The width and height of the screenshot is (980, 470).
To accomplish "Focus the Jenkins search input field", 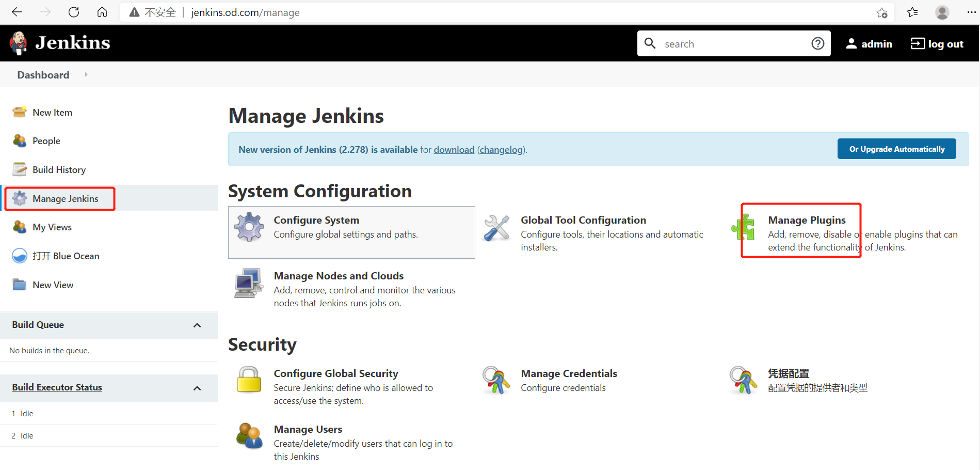I will click(734, 44).
